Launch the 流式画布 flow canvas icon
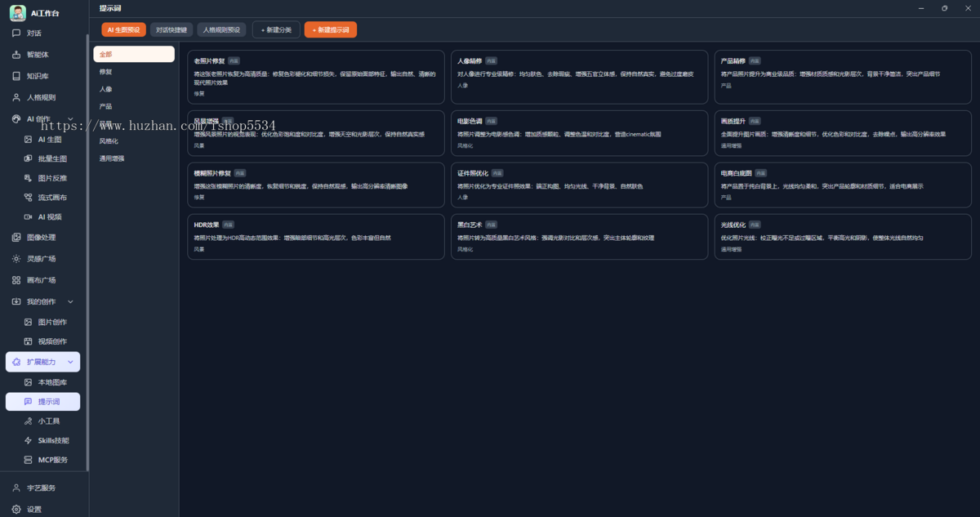This screenshot has height=517, width=980. [28, 198]
